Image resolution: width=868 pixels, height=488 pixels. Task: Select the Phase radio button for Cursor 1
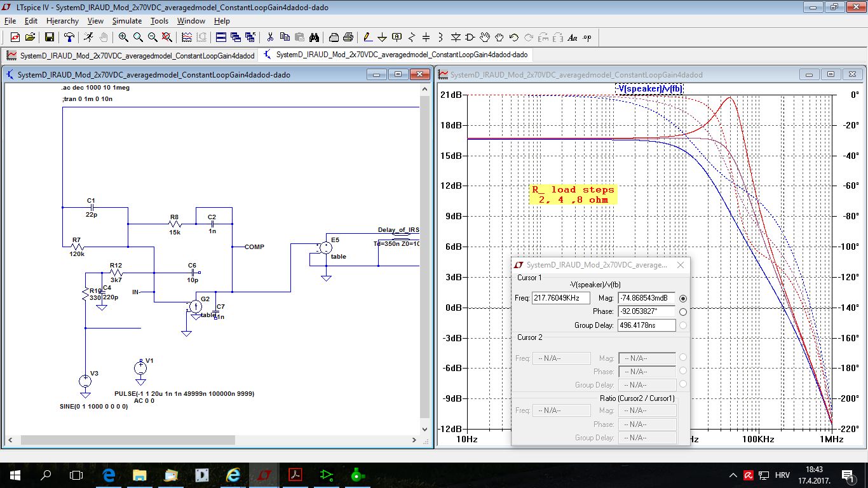click(x=683, y=312)
